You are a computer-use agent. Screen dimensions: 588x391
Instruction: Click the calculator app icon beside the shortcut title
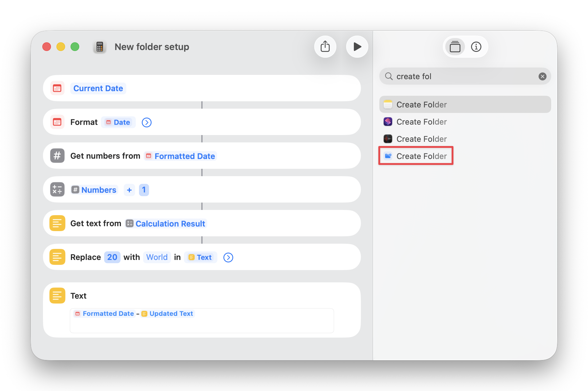(x=99, y=47)
